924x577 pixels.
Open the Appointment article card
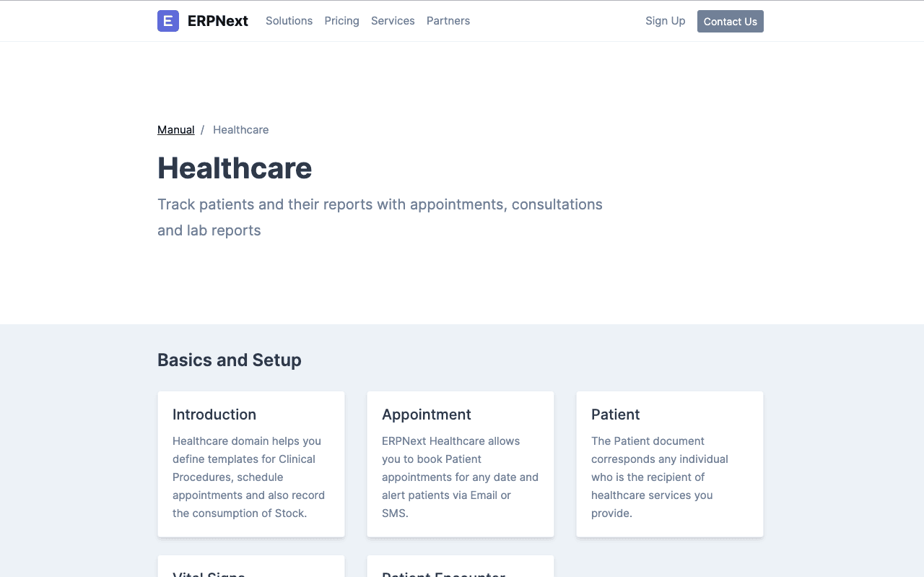[x=460, y=464]
